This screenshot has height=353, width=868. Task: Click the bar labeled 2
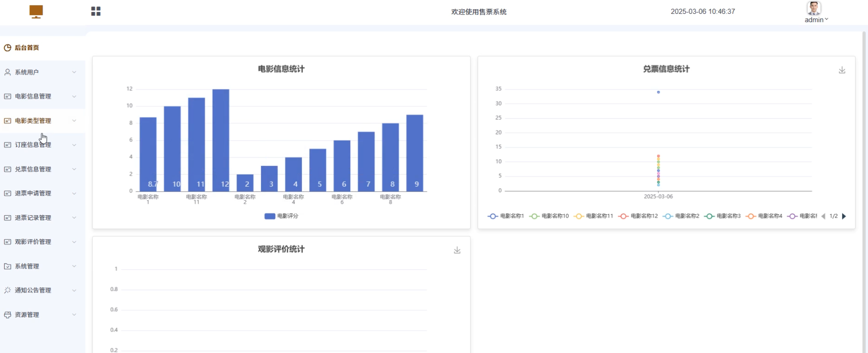[x=245, y=183]
